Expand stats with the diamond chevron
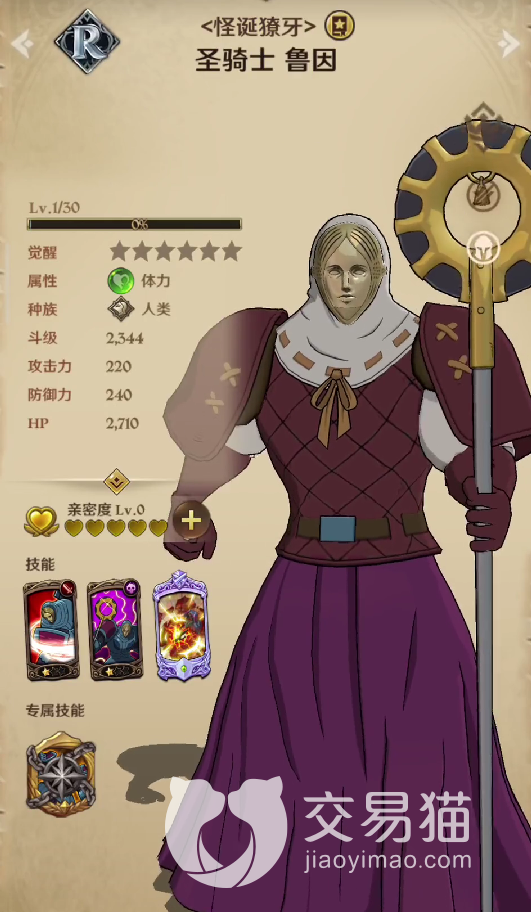The image size is (531, 912). coord(116,482)
